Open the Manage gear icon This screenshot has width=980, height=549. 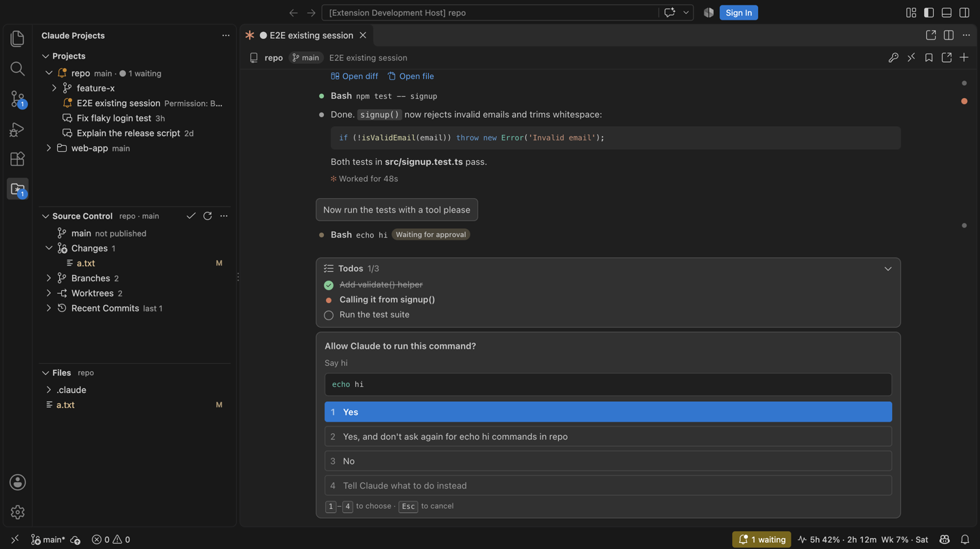point(18,512)
